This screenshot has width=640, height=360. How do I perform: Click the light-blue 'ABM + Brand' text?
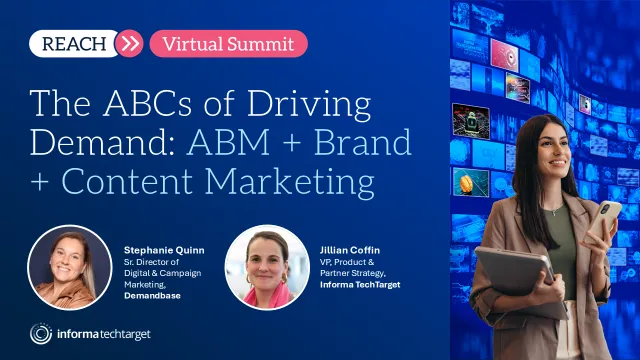point(299,142)
